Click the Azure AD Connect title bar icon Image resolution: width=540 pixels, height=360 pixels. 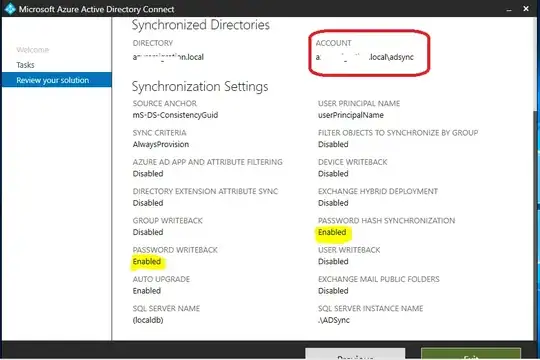[x=10, y=9]
